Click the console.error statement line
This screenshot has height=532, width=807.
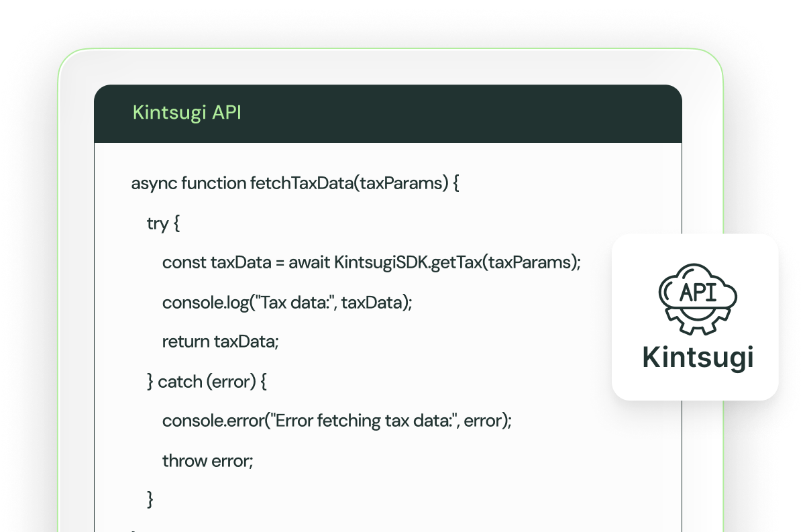[337, 421]
